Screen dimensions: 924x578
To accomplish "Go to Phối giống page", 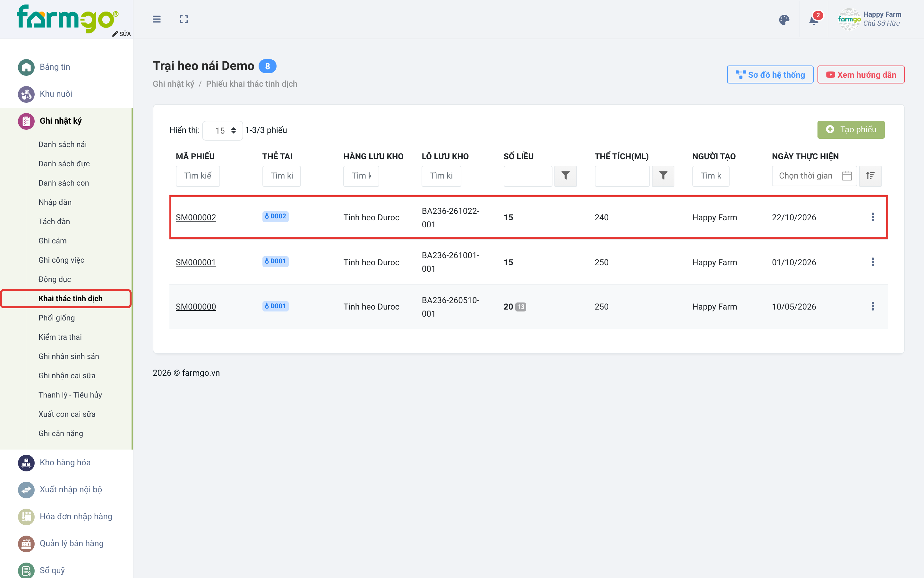I will (x=56, y=318).
